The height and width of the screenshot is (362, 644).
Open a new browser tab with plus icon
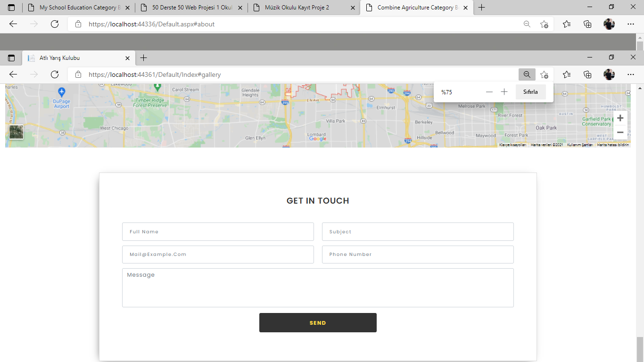pyautogui.click(x=144, y=58)
